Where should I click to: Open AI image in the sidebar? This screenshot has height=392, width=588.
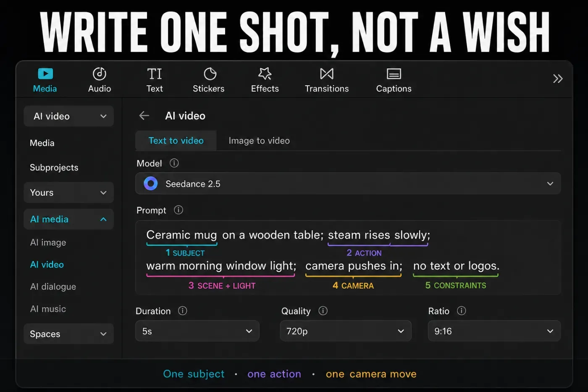pyautogui.click(x=48, y=242)
